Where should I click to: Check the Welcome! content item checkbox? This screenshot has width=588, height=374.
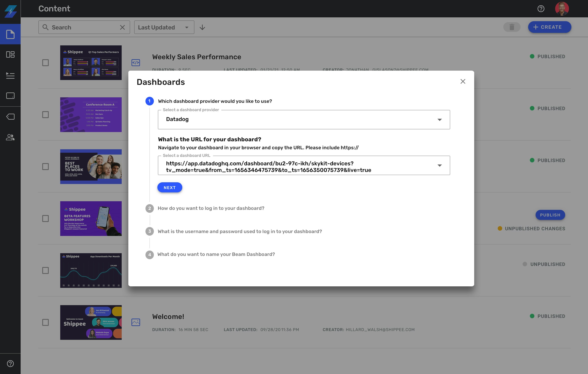pos(45,323)
